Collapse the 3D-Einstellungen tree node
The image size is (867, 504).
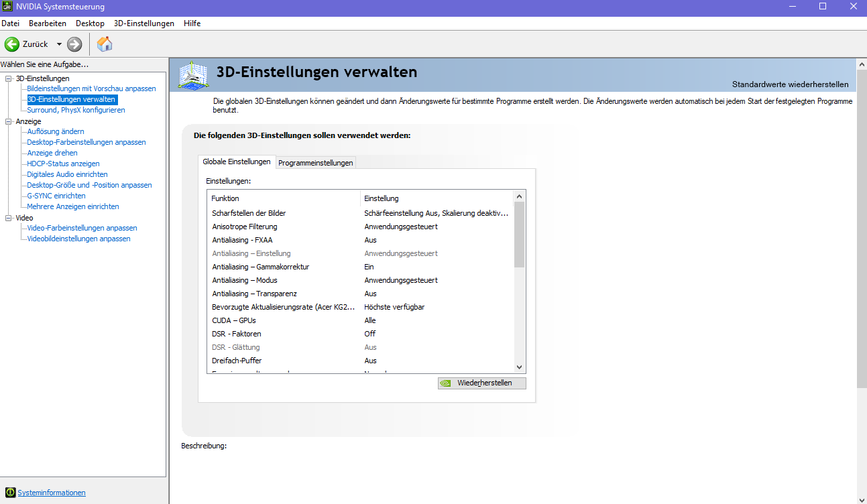point(9,78)
